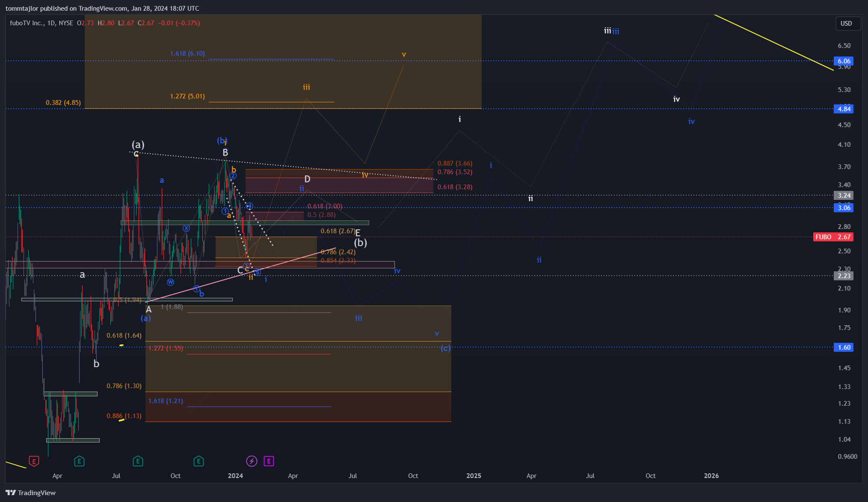Click the red earnings E marker near April
The image size is (868, 502).
[x=34, y=461]
